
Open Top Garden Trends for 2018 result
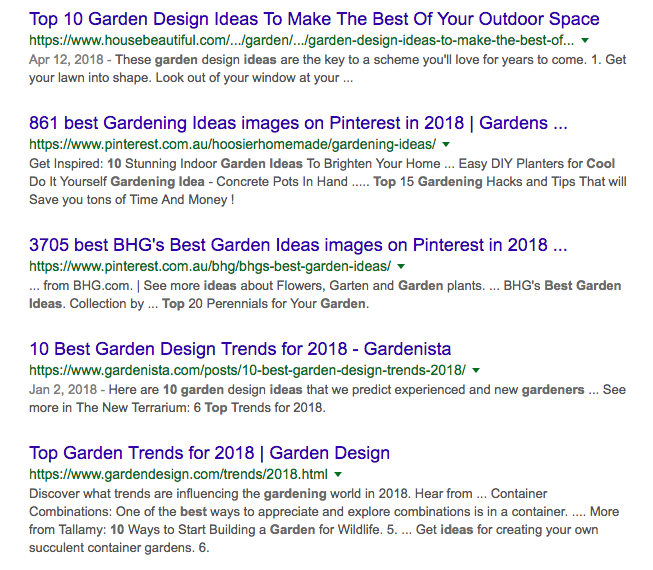(x=209, y=453)
